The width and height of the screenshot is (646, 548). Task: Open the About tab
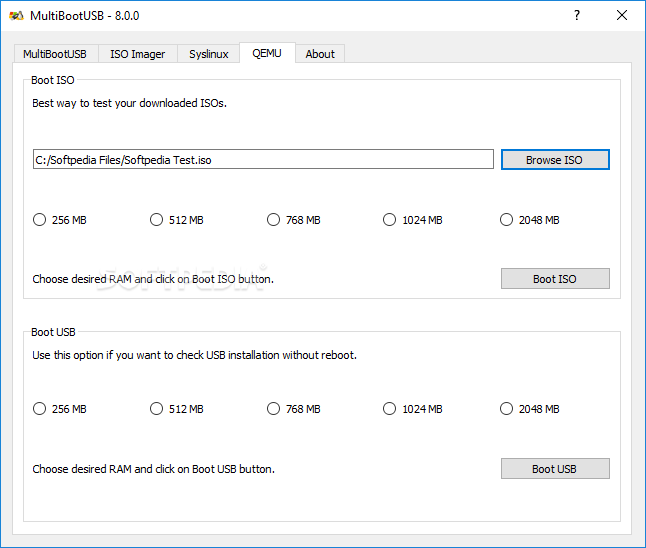[x=320, y=54]
